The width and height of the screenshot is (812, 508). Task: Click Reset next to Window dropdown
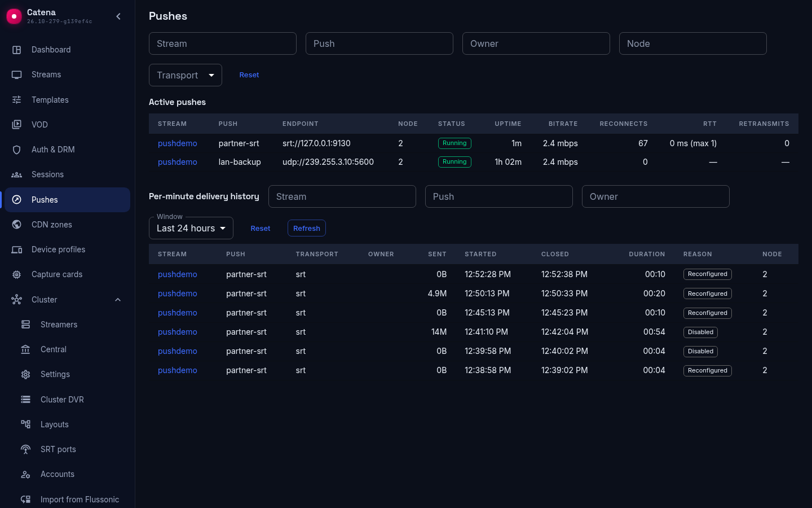[x=261, y=228]
